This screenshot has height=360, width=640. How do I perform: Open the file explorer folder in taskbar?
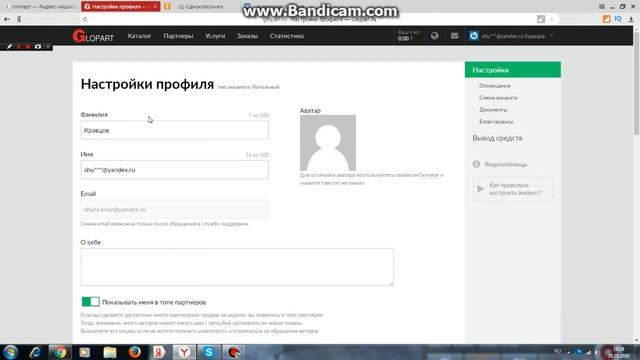[110, 352]
